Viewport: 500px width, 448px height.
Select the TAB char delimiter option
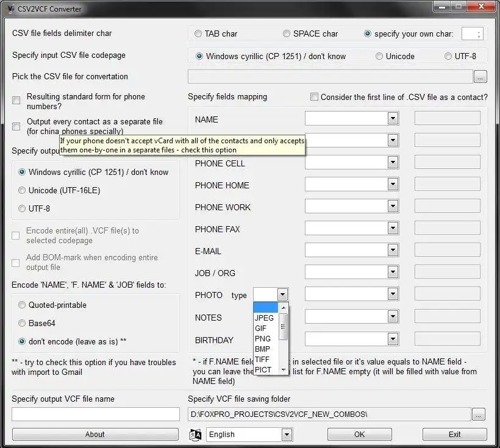[198, 34]
